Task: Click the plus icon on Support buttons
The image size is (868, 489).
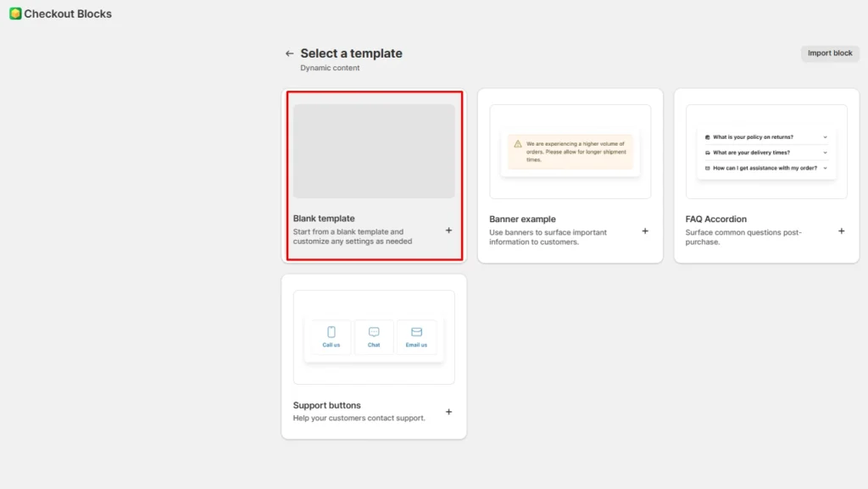Action: (x=448, y=412)
